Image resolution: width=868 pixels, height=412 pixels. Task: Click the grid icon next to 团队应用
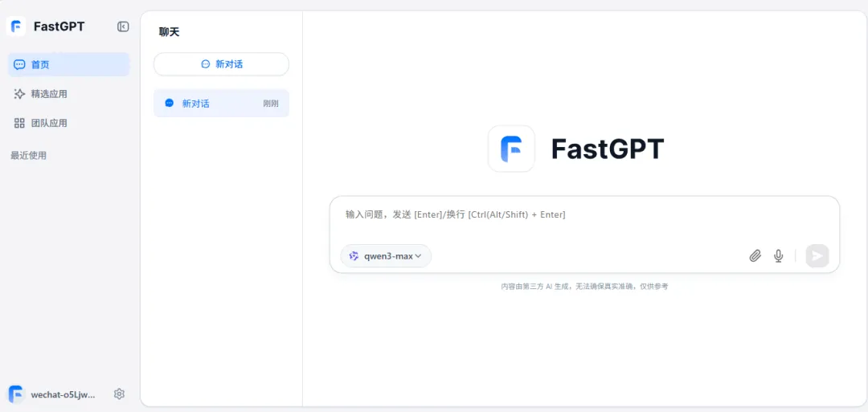coord(19,124)
